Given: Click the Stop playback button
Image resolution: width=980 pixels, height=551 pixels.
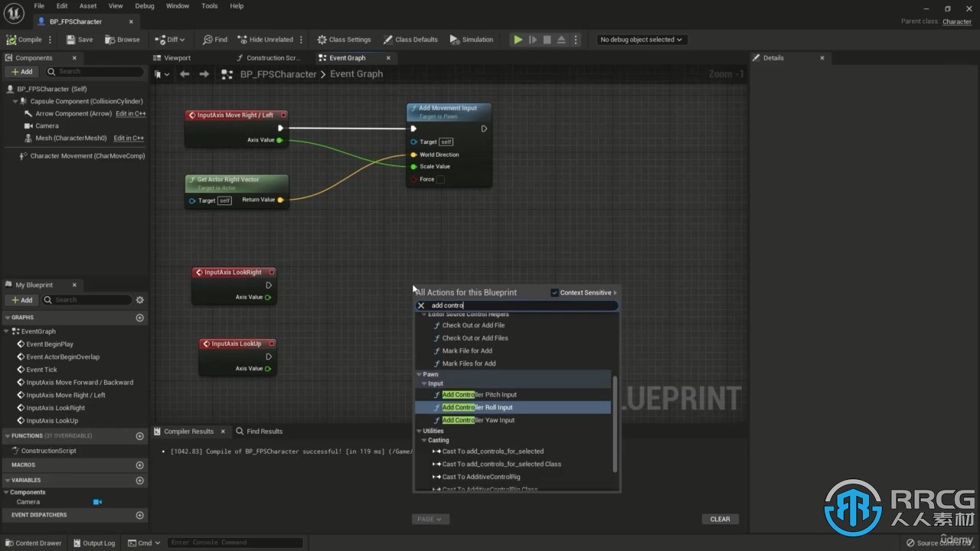Looking at the screenshot, I should point(547,40).
